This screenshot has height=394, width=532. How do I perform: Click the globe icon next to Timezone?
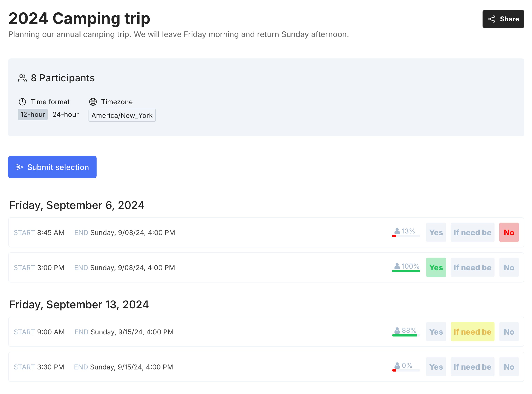pos(93,102)
